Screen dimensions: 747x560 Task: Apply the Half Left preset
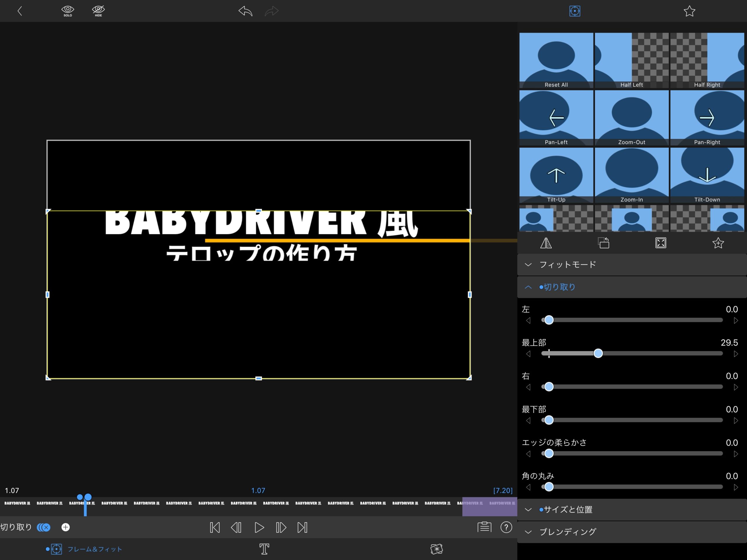point(631,60)
